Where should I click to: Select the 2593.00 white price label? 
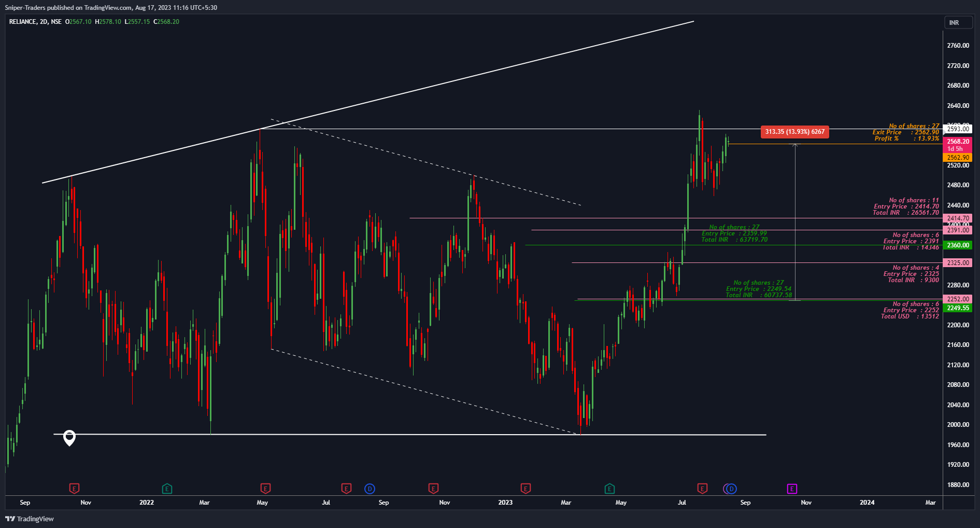(x=958, y=129)
